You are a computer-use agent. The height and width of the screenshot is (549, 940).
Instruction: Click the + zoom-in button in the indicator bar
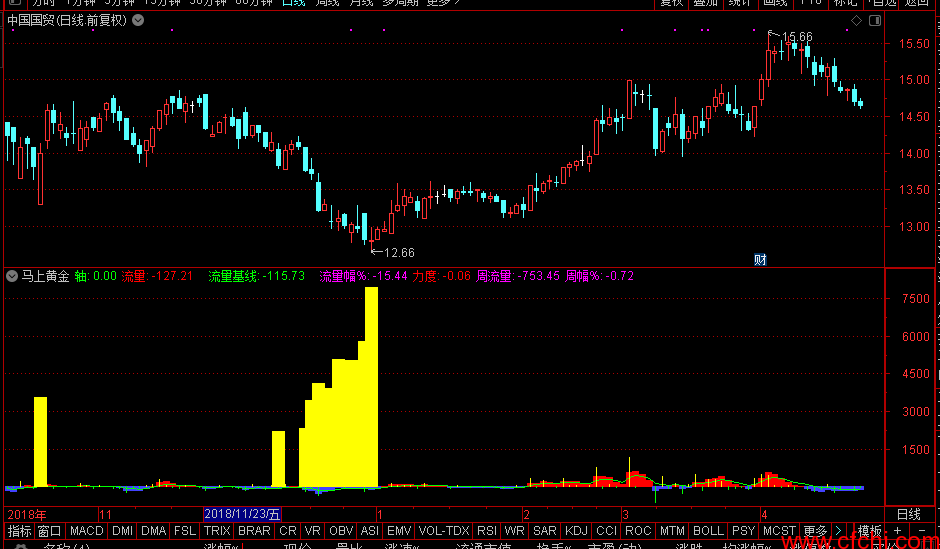(897, 530)
